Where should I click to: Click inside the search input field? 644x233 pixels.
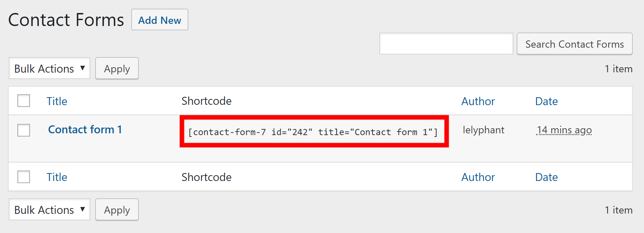(446, 43)
